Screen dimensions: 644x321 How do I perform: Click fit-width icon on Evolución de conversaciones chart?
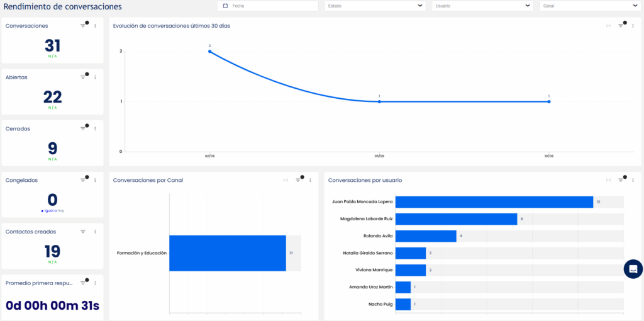coord(608,25)
